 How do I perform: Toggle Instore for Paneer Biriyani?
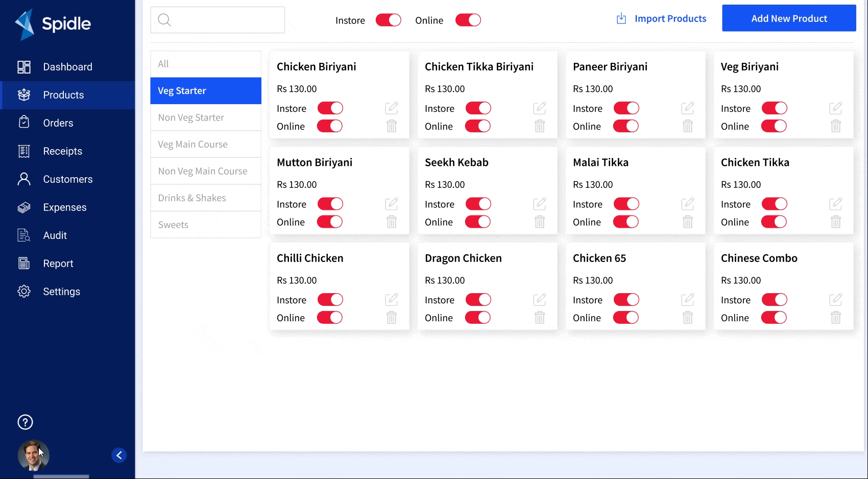626,108
